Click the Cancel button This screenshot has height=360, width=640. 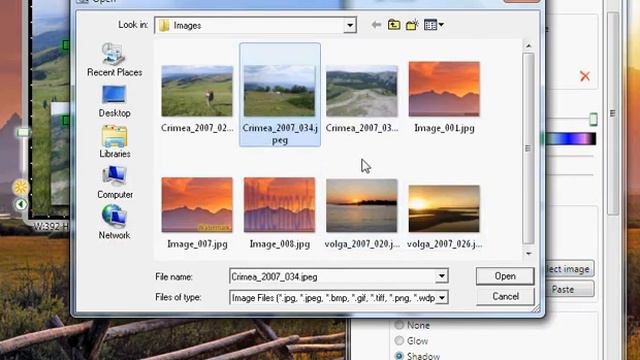[505, 296]
